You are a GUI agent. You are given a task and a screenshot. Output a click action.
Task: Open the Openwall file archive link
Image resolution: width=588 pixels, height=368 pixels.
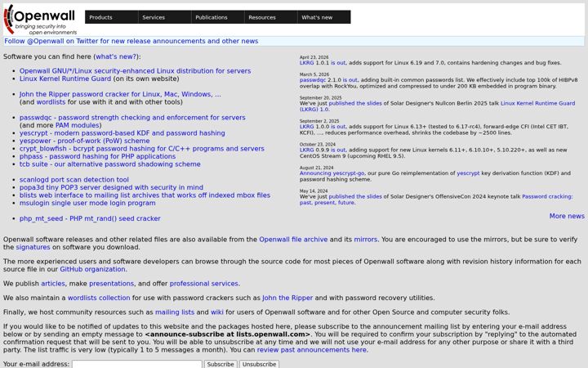(x=293, y=240)
